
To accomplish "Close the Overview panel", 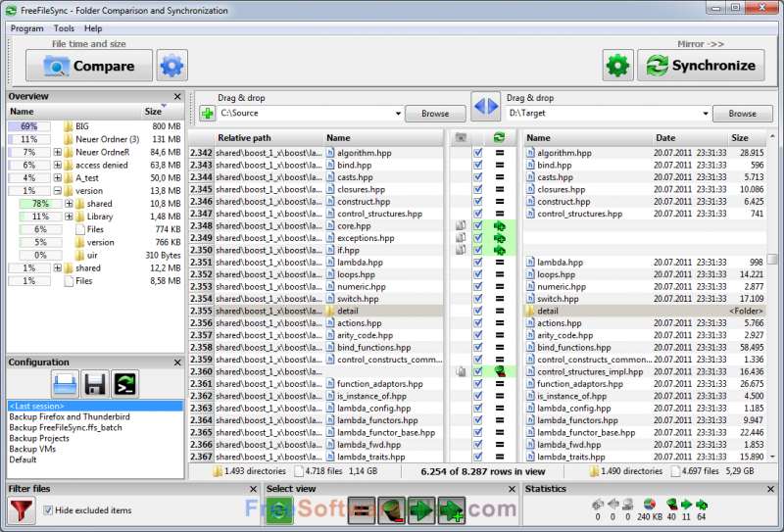I will pos(177,96).
